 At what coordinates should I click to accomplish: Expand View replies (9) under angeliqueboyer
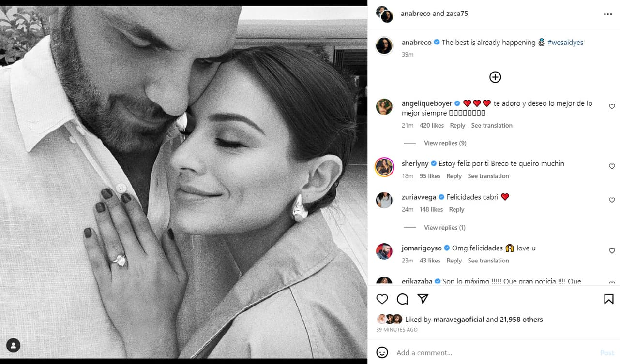pyautogui.click(x=445, y=143)
